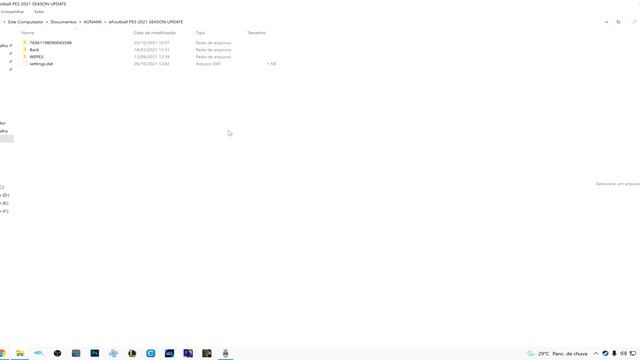Sort files by Tipo column

coord(200,33)
